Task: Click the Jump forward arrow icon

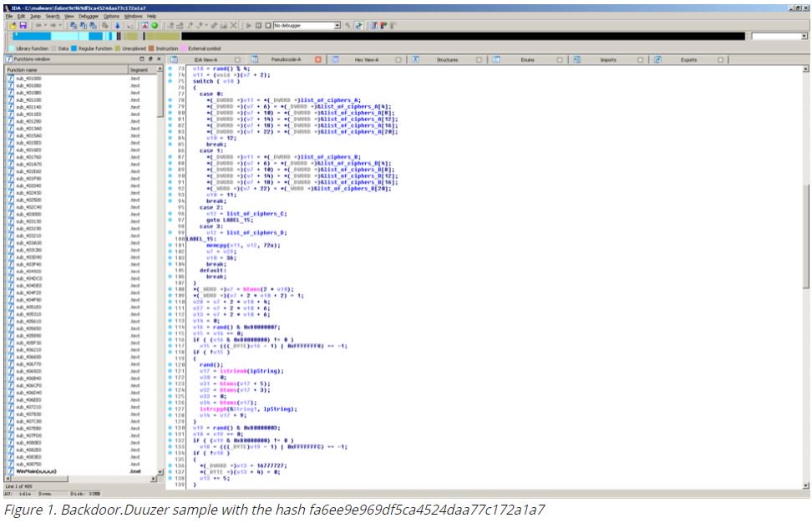Action: point(53,25)
